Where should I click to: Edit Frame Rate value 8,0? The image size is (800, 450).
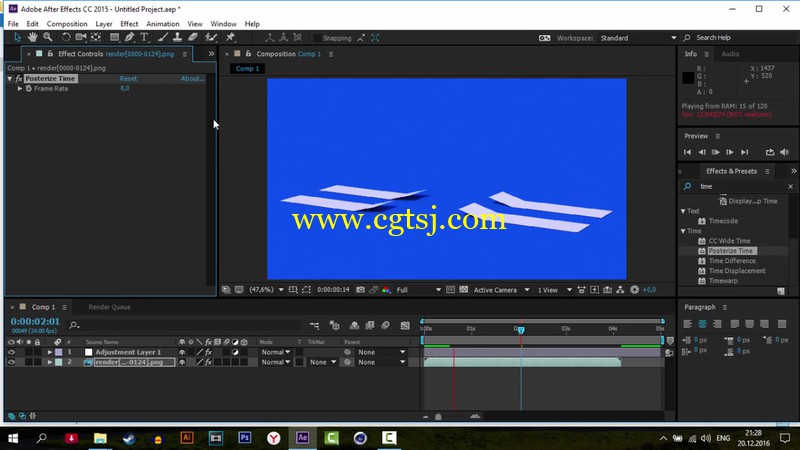(124, 88)
